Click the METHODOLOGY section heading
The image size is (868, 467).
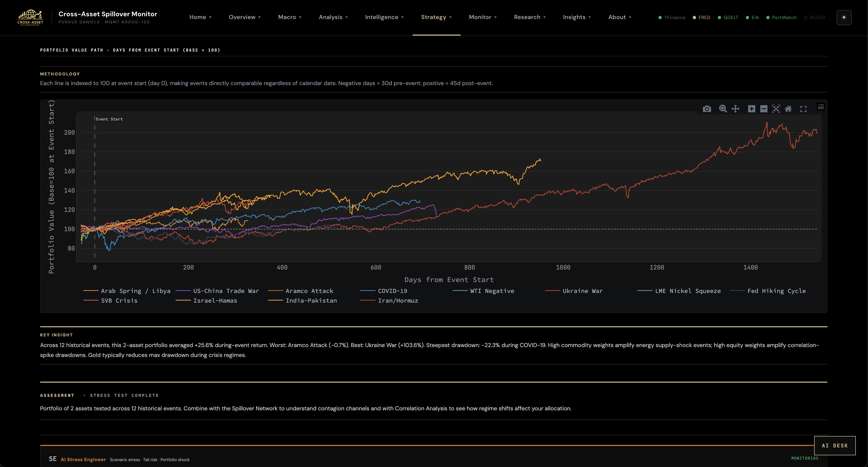pyautogui.click(x=60, y=74)
